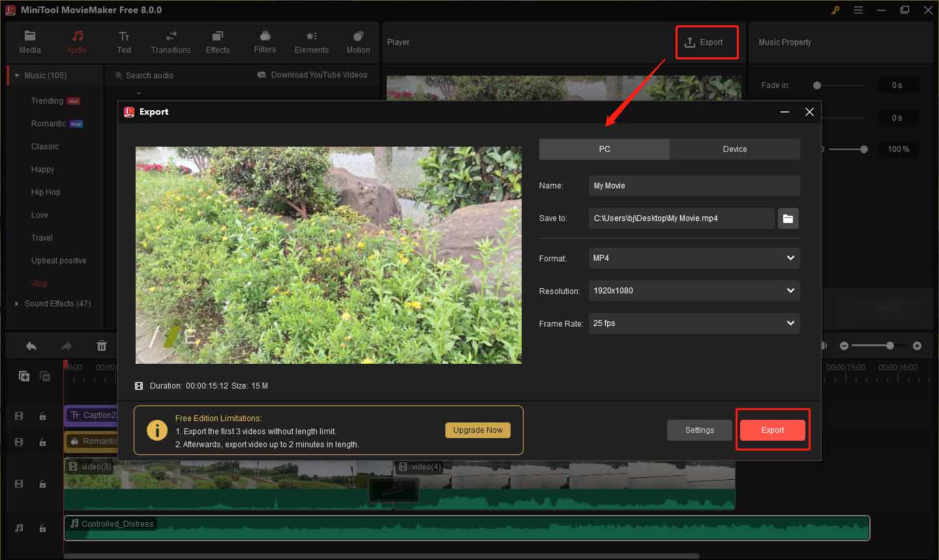The image size is (939, 560).
Task: Open the hamburger main menu
Action: 858,10
